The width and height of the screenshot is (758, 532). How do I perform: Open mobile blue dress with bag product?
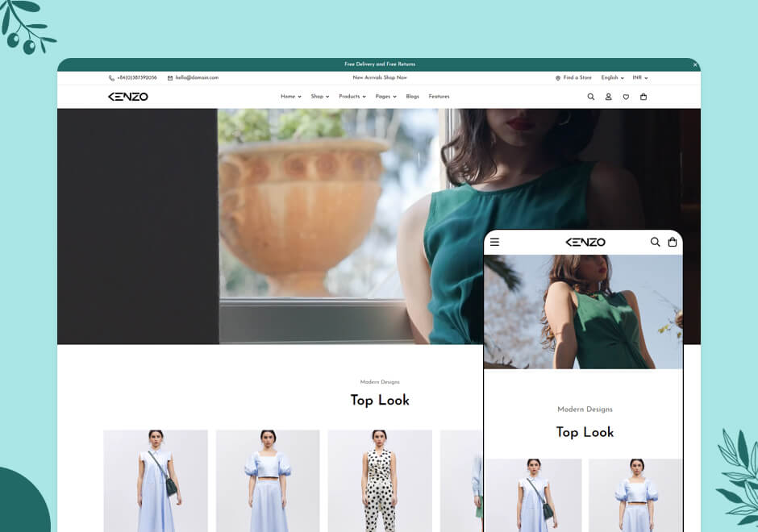[533, 495]
